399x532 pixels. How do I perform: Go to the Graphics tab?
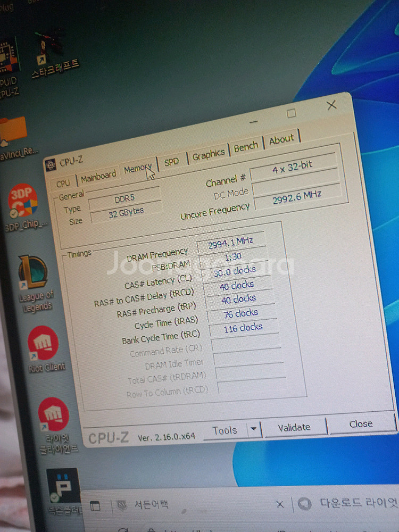click(x=208, y=155)
